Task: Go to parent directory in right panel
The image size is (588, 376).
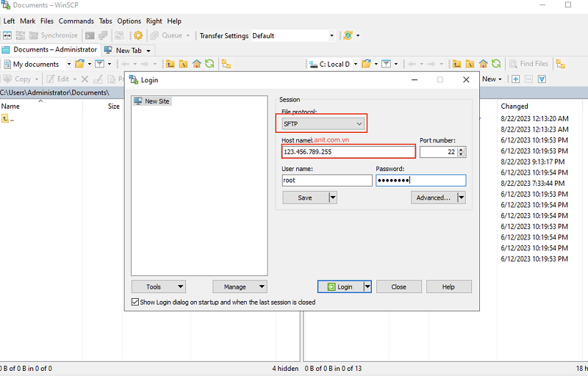Action: [456, 64]
